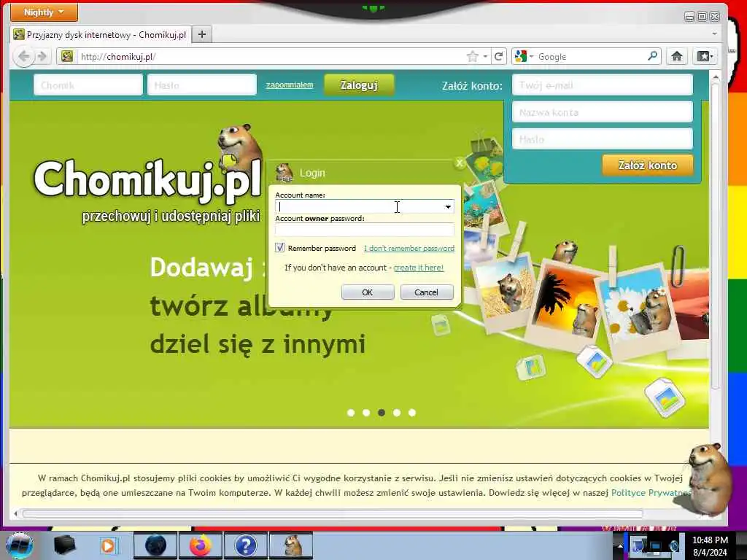
Task: Click OK in the Login dialog
Action: coord(368,292)
